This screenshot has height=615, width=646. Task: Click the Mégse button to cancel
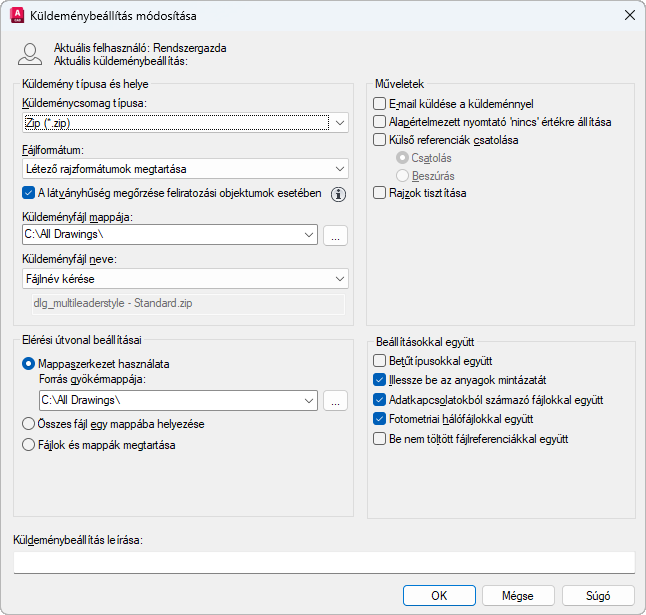pyautogui.click(x=519, y=595)
